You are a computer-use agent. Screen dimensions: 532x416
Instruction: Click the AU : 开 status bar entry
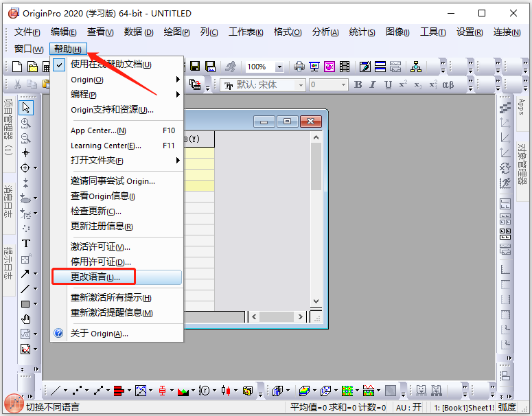409,407
